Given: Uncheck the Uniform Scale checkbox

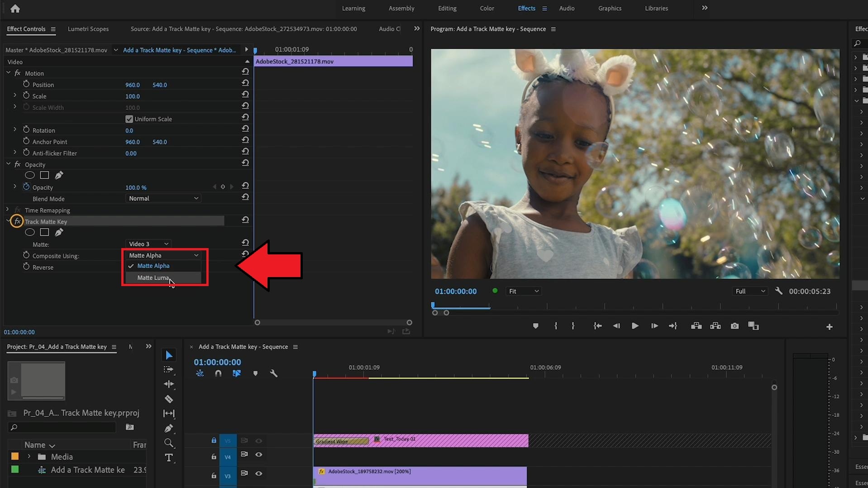Looking at the screenshot, I should [129, 119].
